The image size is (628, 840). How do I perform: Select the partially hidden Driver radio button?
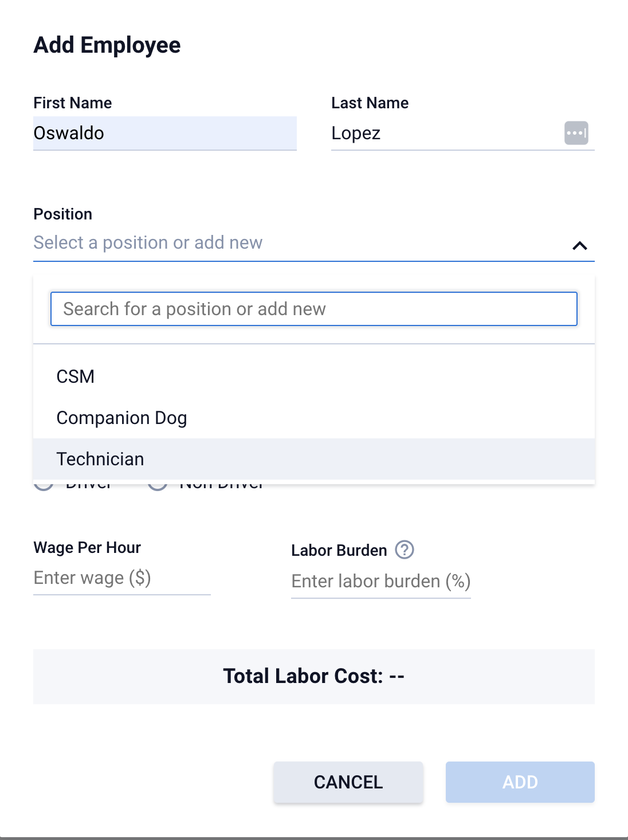[44, 486]
